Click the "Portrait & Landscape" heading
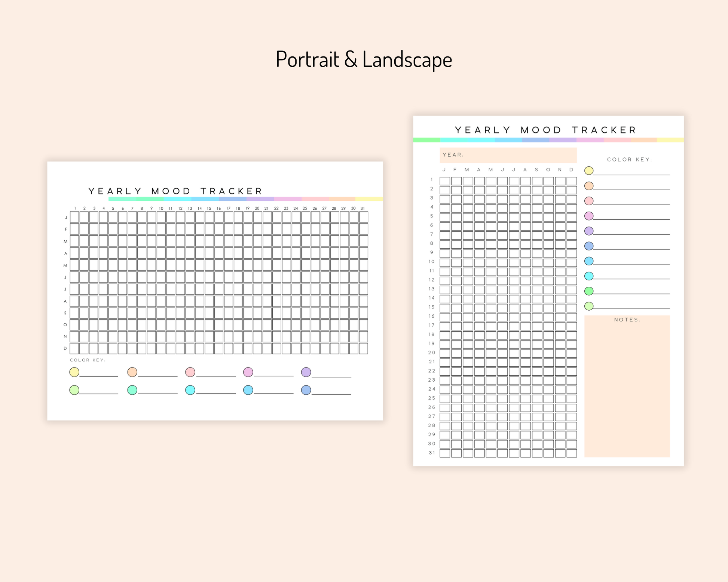The image size is (728, 582). coord(364,59)
